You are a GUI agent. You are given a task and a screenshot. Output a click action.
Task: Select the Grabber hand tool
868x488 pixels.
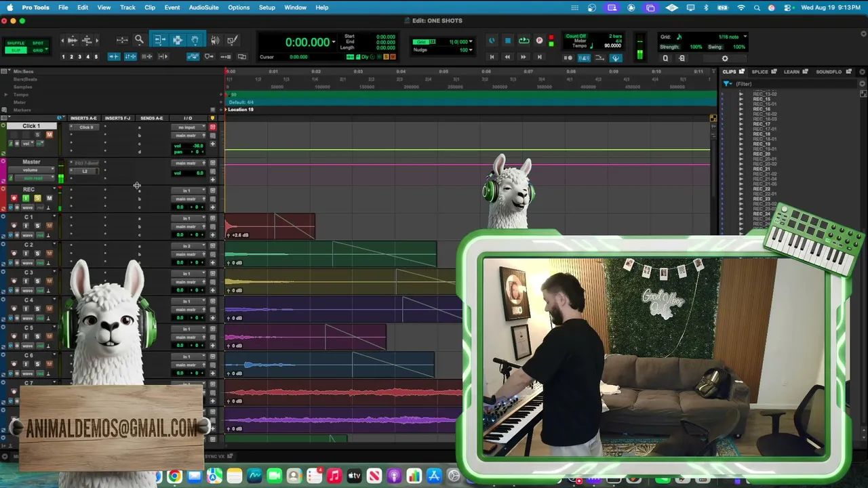tap(195, 40)
